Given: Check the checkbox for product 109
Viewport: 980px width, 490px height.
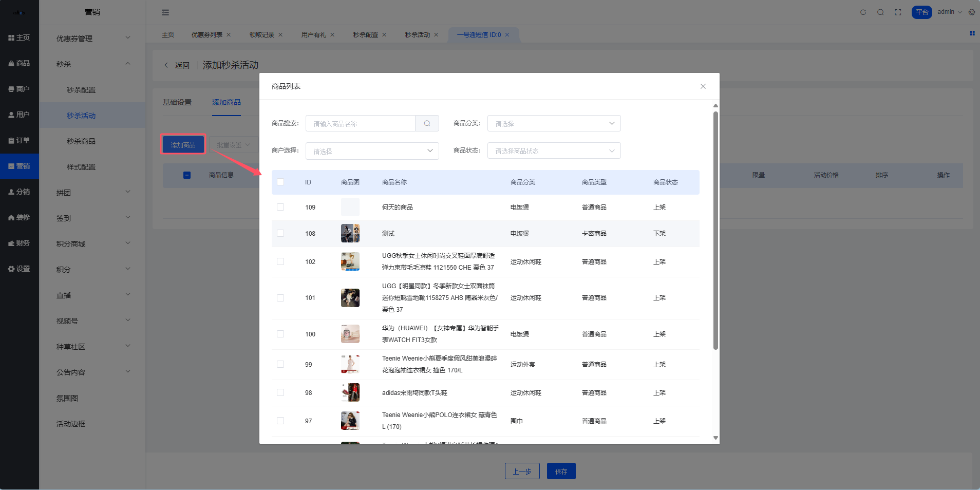Looking at the screenshot, I should (x=280, y=207).
